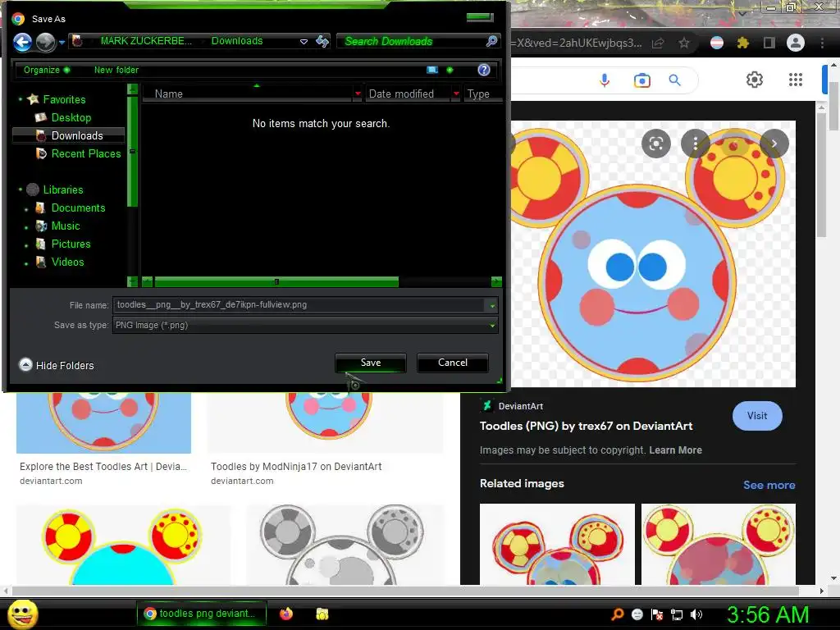The width and height of the screenshot is (840, 630).
Task: Open Videos library
Action: (67, 262)
